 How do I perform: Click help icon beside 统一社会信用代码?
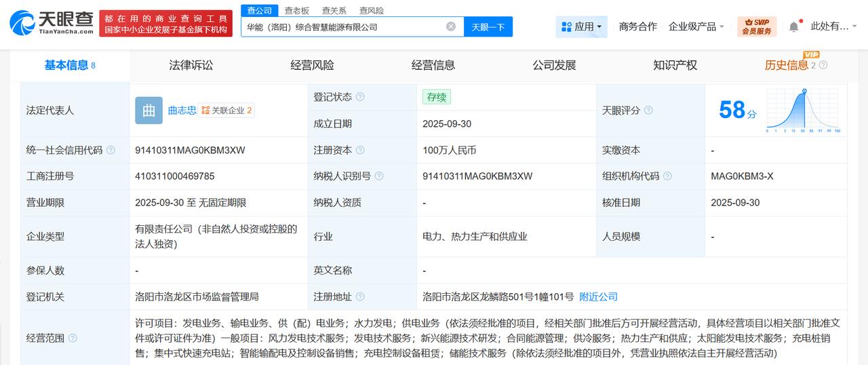click(x=111, y=150)
